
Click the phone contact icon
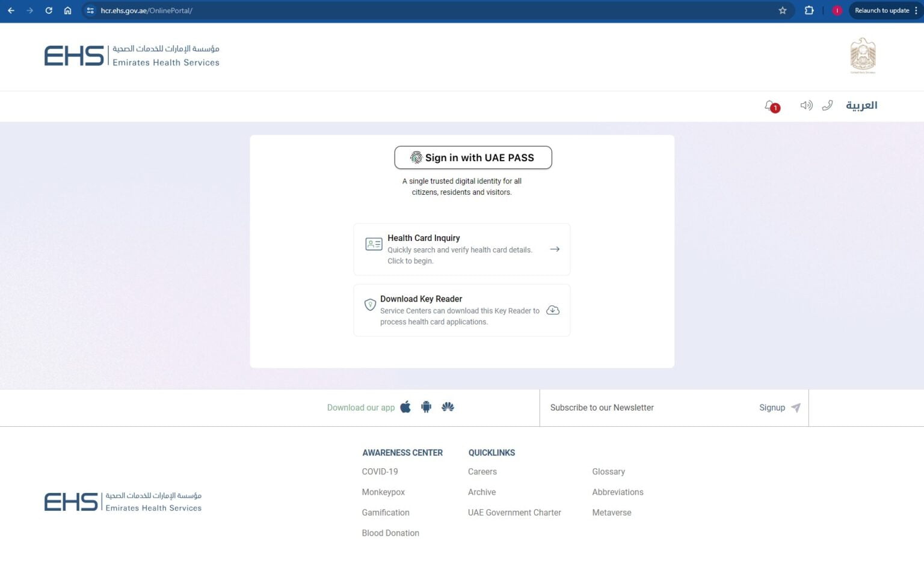tap(827, 105)
